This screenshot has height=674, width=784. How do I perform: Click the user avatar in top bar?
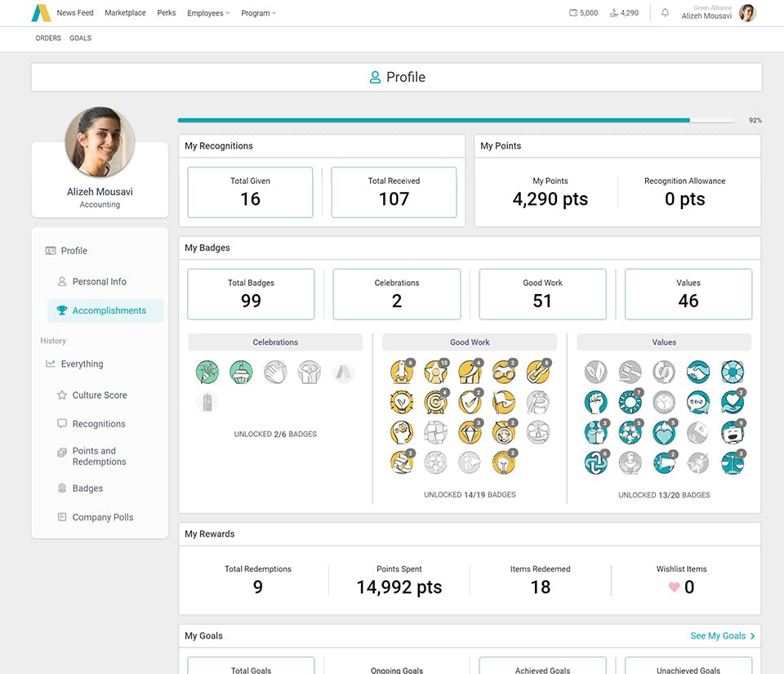(747, 13)
